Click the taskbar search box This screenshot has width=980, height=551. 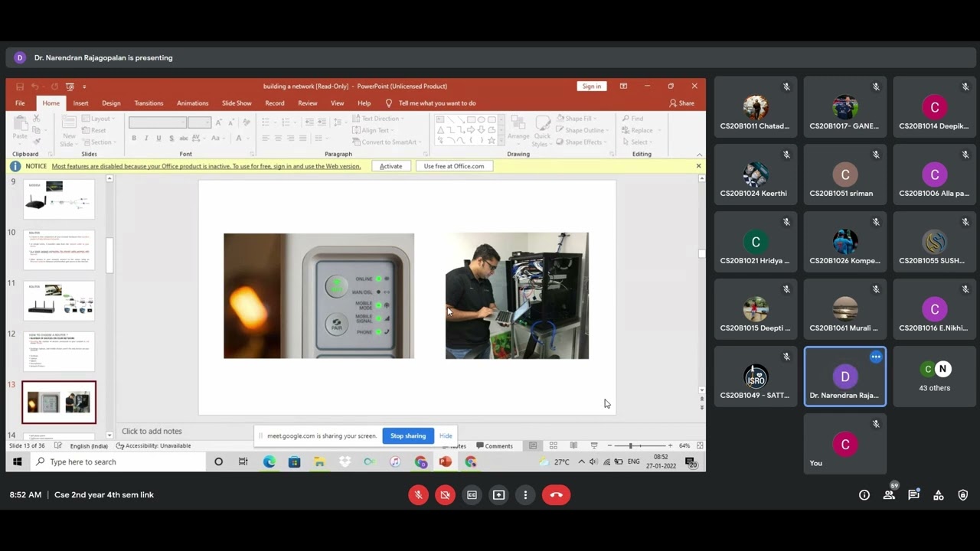(x=118, y=462)
